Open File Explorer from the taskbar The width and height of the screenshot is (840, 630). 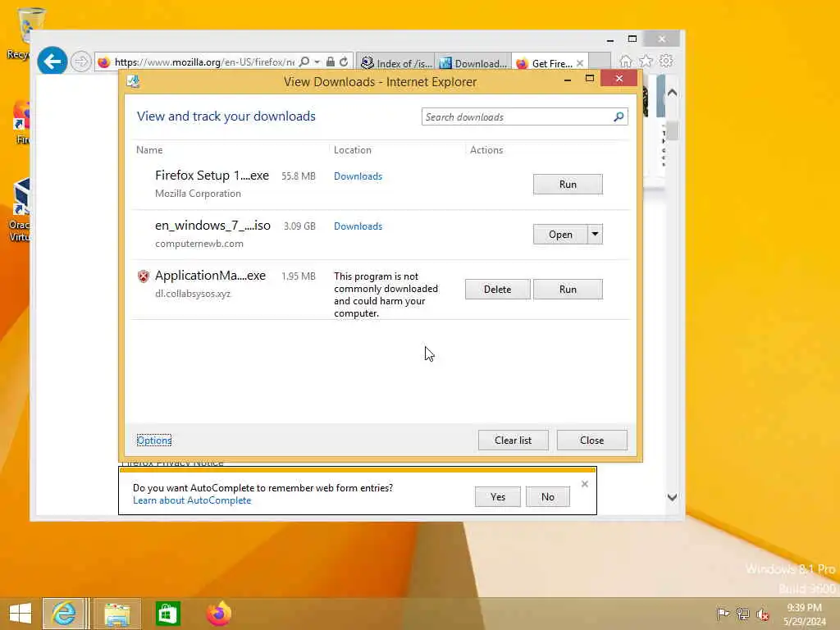pos(117,614)
